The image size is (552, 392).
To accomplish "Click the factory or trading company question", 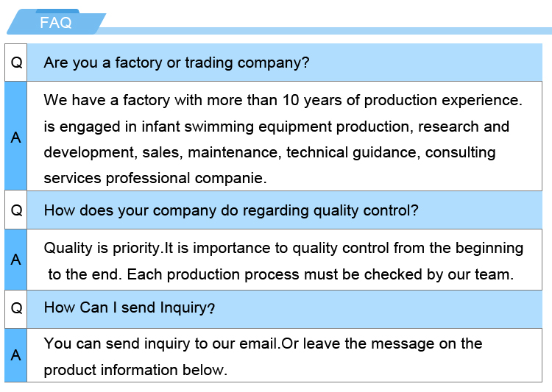I will pos(177,63).
